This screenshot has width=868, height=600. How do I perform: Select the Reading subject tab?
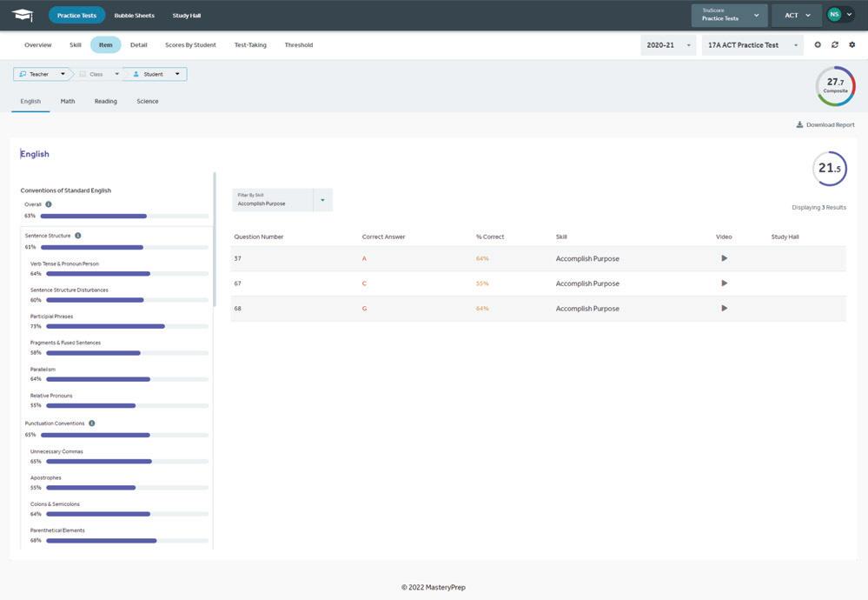tap(106, 102)
